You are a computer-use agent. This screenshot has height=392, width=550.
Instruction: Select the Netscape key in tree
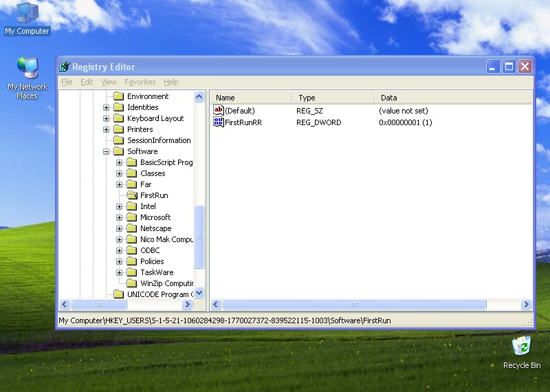click(155, 228)
